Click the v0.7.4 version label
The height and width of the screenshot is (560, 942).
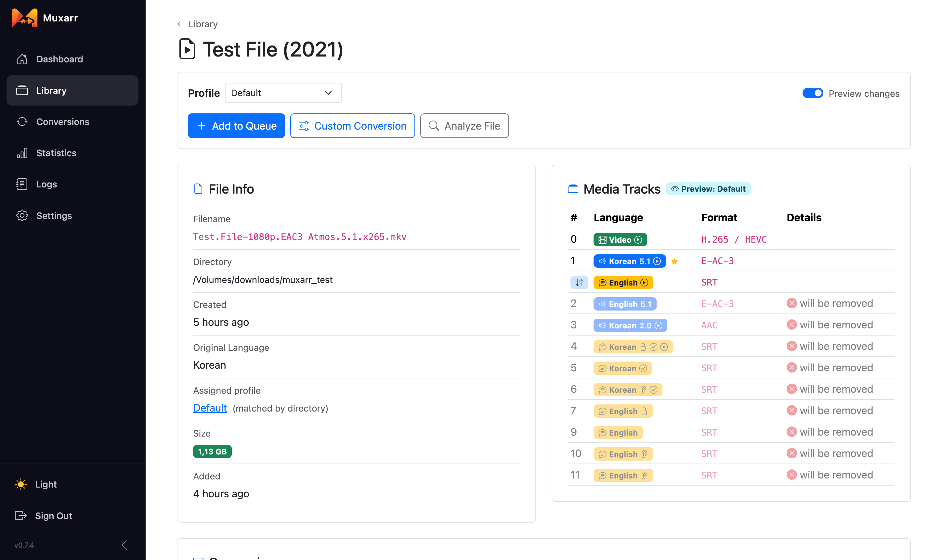(x=24, y=545)
